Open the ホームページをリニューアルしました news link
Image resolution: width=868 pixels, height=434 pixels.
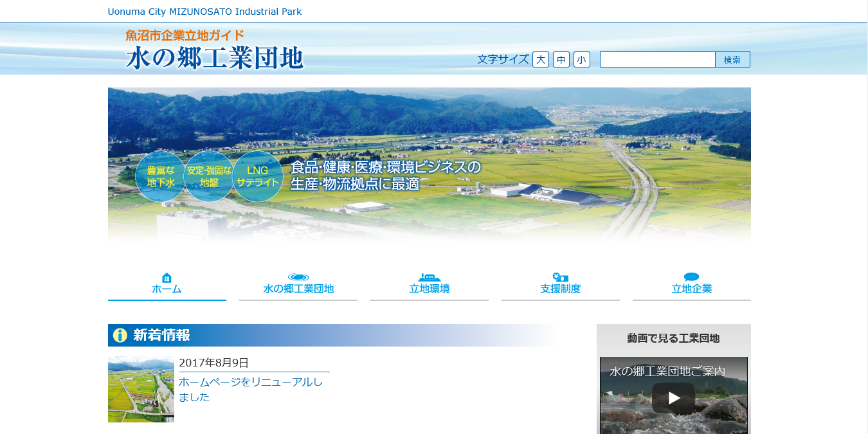click(x=251, y=390)
